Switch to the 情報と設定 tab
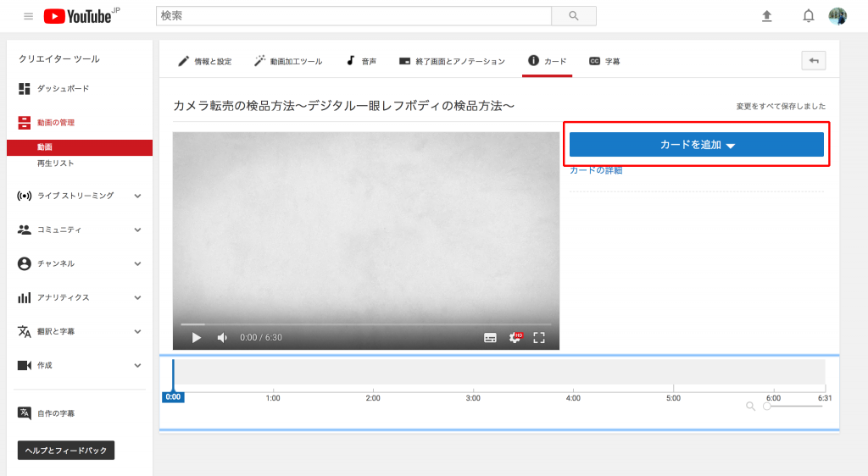Image resolution: width=868 pixels, height=476 pixels. 205,61
